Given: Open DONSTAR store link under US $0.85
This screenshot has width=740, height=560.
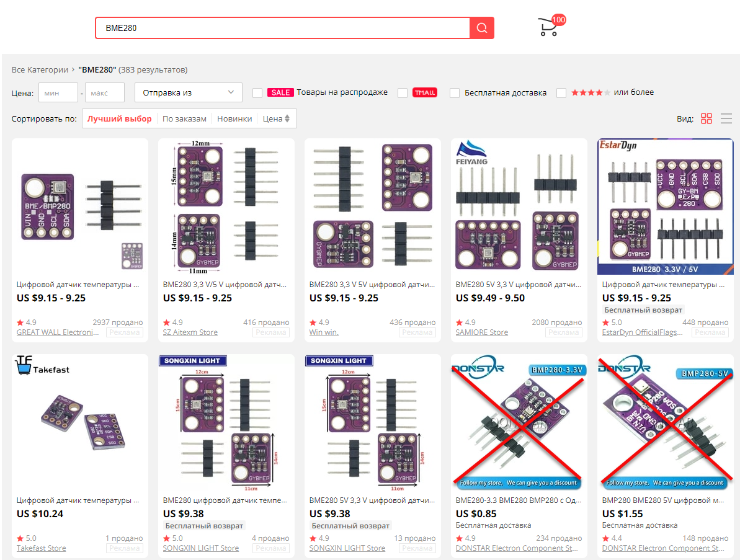Looking at the screenshot, I should [x=517, y=548].
